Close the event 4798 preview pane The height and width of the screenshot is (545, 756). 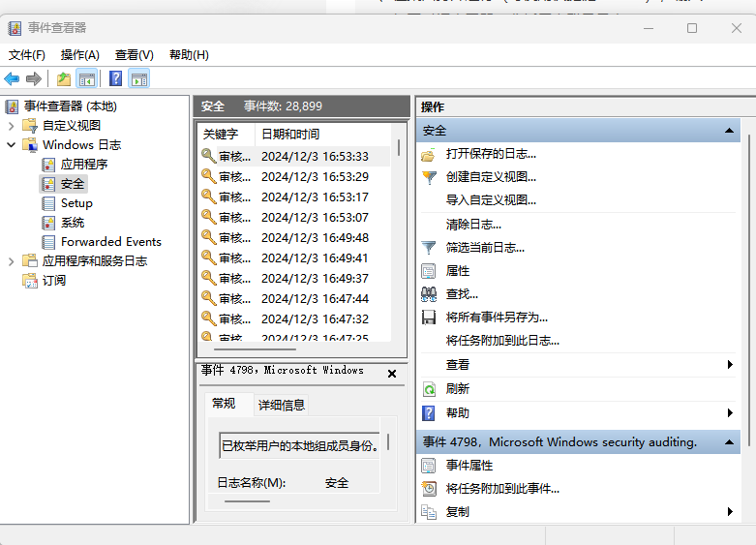pos(392,373)
